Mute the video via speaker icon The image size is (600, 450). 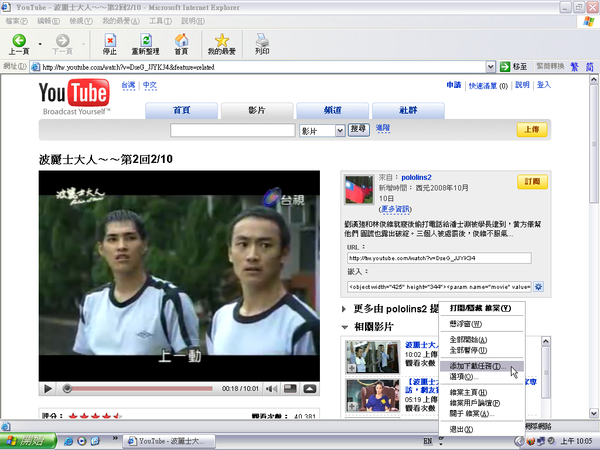(x=271, y=389)
